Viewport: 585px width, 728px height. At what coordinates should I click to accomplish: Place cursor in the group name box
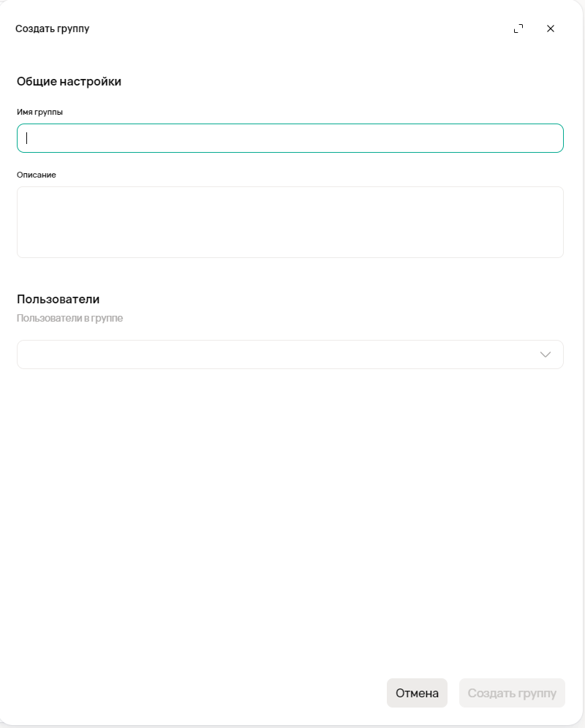(x=290, y=138)
